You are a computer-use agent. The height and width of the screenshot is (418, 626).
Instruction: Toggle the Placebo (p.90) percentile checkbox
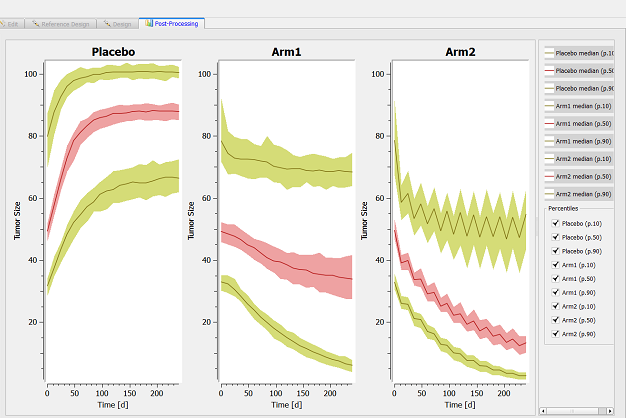coord(556,250)
